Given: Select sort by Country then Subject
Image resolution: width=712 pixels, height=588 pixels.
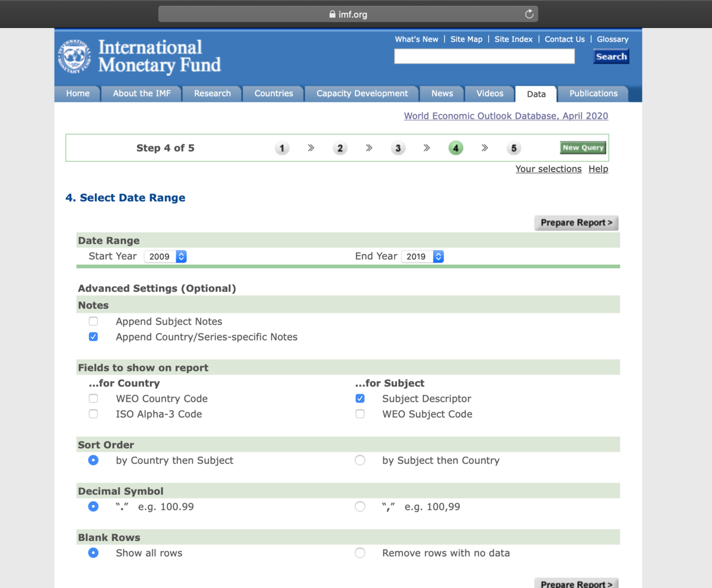Looking at the screenshot, I should point(93,460).
